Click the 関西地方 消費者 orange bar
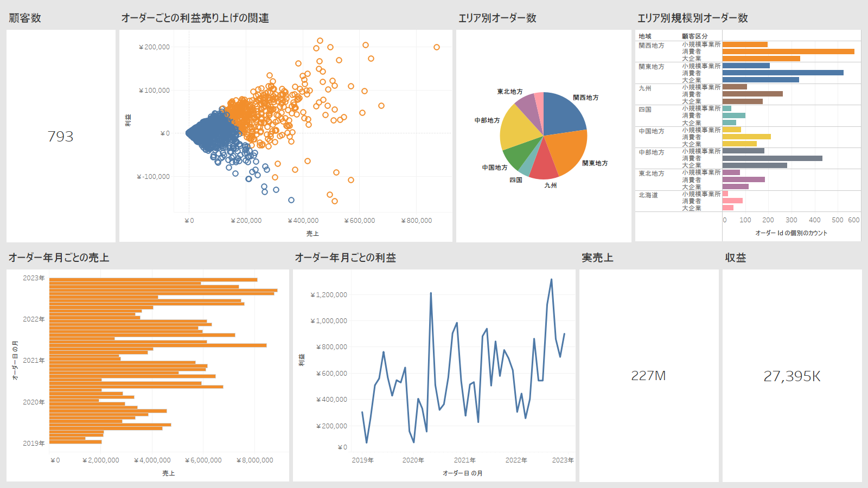 pos(788,52)
